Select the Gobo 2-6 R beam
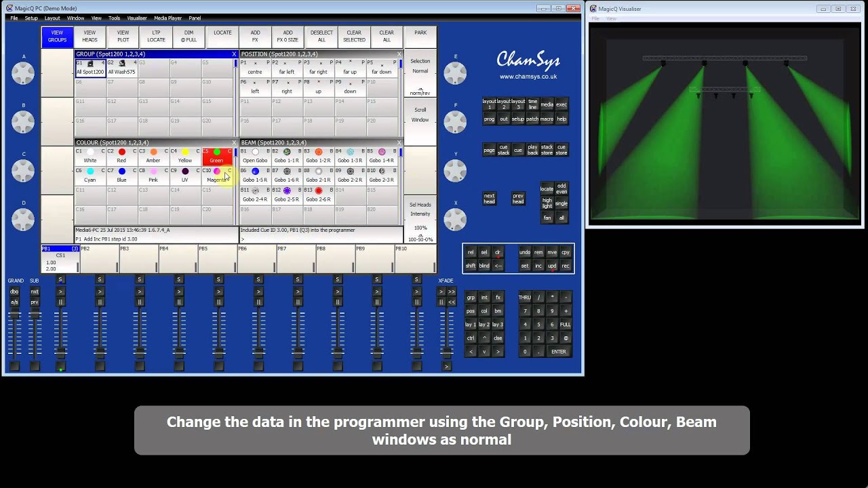Image resolution: width=868 pixels, height=488 pixels. coord(318,195)
